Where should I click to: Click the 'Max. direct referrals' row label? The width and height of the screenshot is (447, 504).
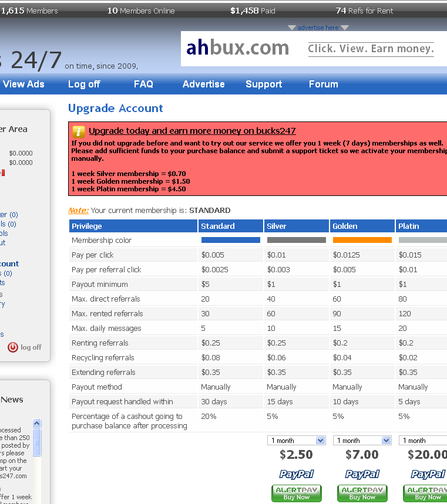click(106, 299)
